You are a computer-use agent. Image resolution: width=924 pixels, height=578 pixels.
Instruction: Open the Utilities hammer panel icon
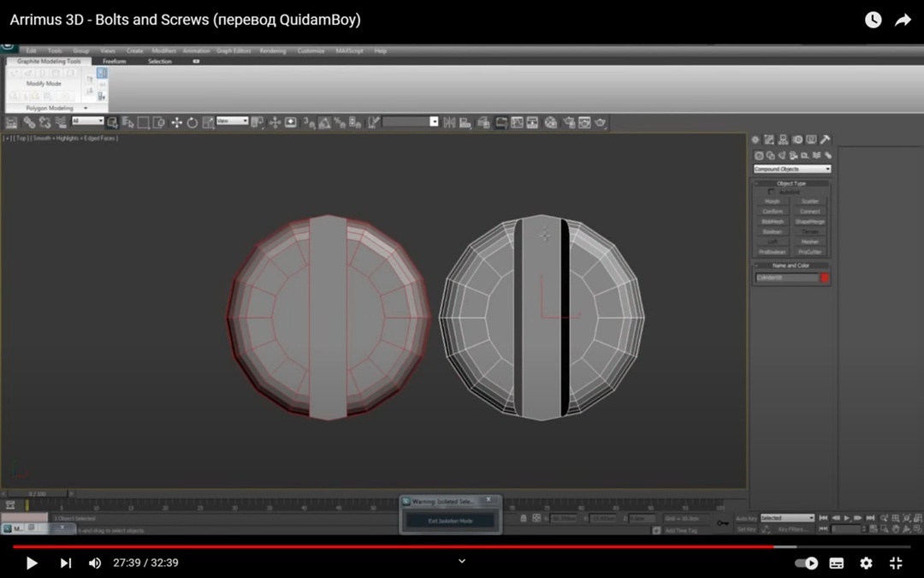click(825, 140)
